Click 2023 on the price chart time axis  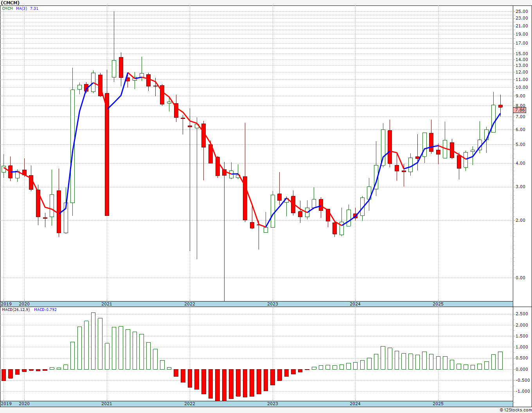273,304
